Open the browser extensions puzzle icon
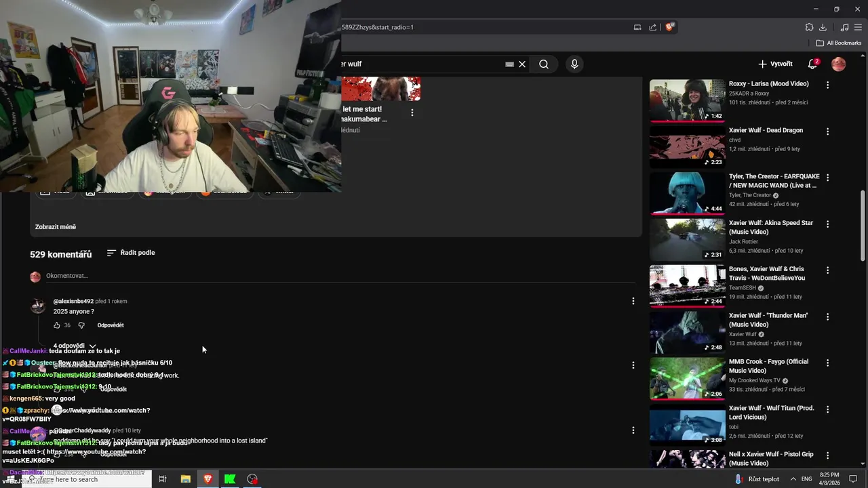 pos(809,27)
